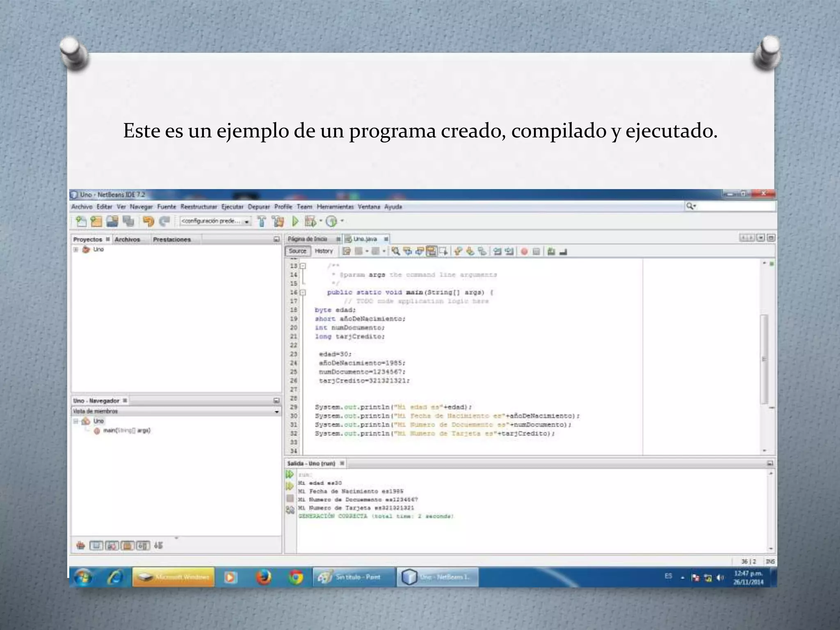The width and height of the screenshot is (840, 630).
Task: Open the Fuente menu
Action: point(167,207)
